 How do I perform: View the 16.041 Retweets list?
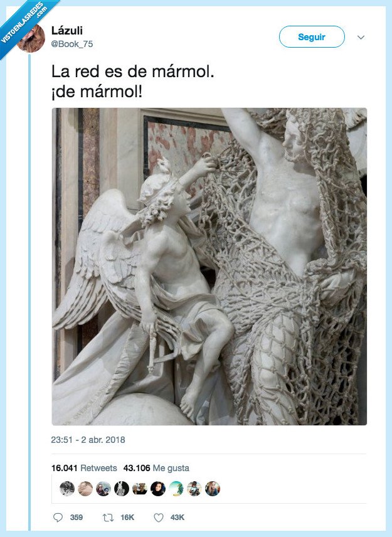84,468
